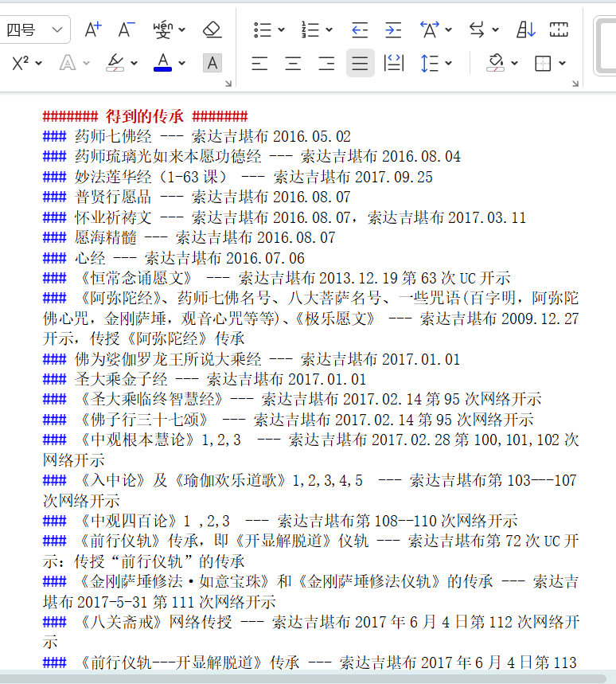Click the horizontal scrollbar at bottom
Image resolution: width=616 pixels, height=684 pixels.
click(x=303, y=678)
